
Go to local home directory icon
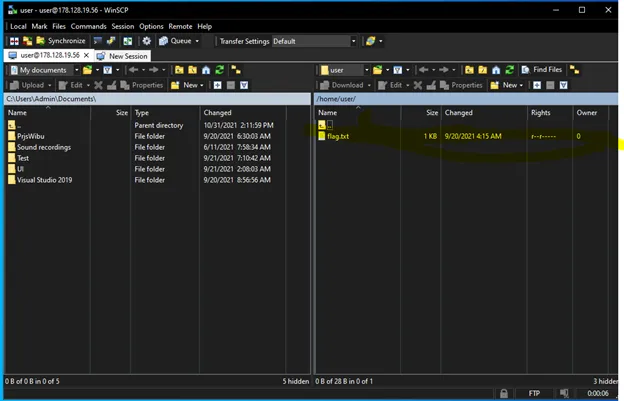point(206,70)
